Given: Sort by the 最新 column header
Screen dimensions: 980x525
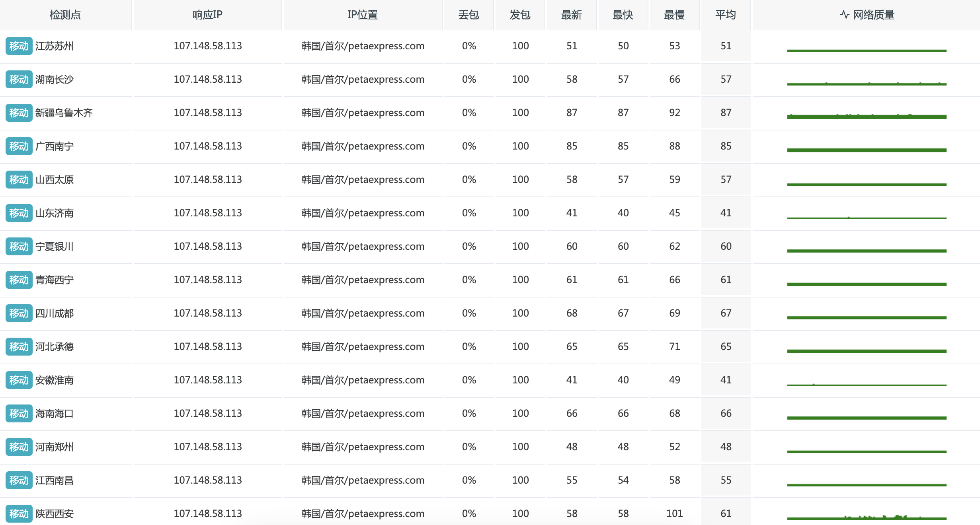Looking at the screenshot, I should point(572,15).
